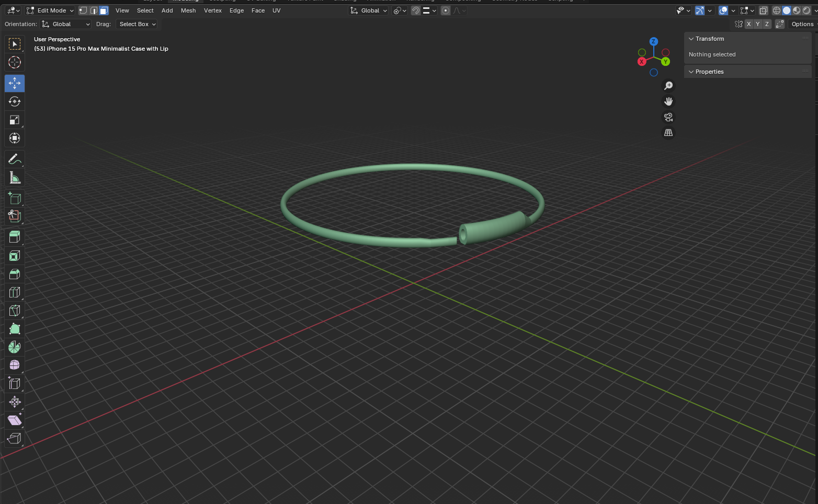Open the snapping options dropdown

[x=430, y=10]
